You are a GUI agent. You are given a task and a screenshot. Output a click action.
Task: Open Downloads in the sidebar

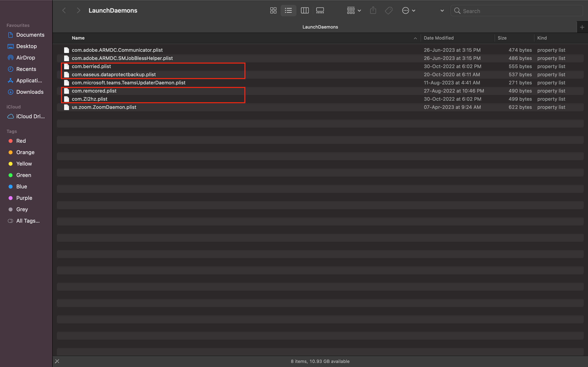tap(30, 92)
